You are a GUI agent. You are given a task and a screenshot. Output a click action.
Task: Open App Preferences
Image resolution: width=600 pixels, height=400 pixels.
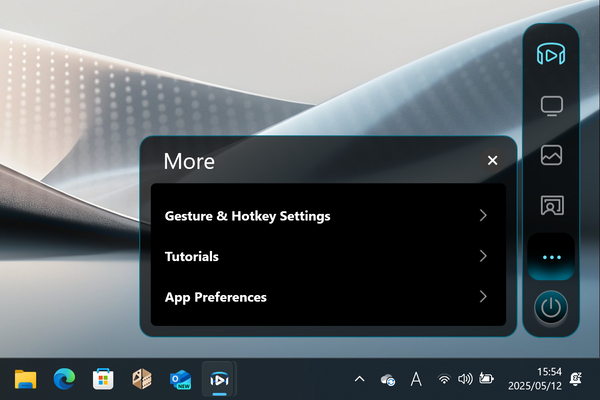click(x=328, y=297)
